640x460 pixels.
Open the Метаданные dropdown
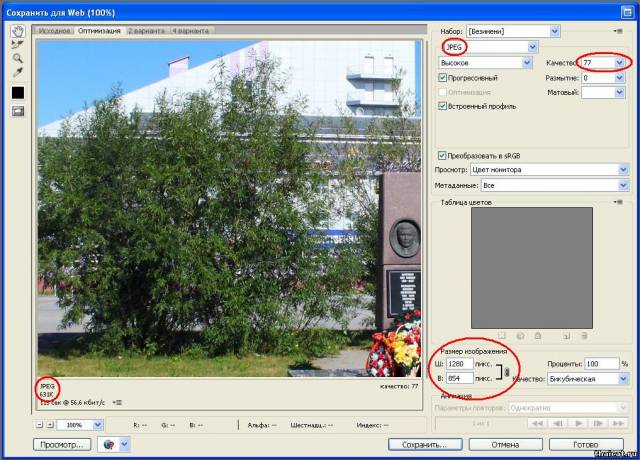pos(622,185)
